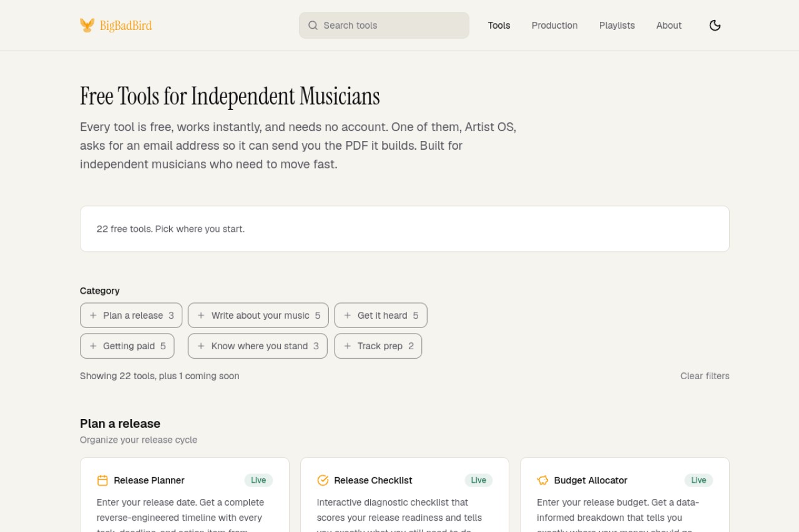Viewport: 799px width, 532px height.
Task: Click the Live badge on Release Checklist card
Action: (479, 480)
